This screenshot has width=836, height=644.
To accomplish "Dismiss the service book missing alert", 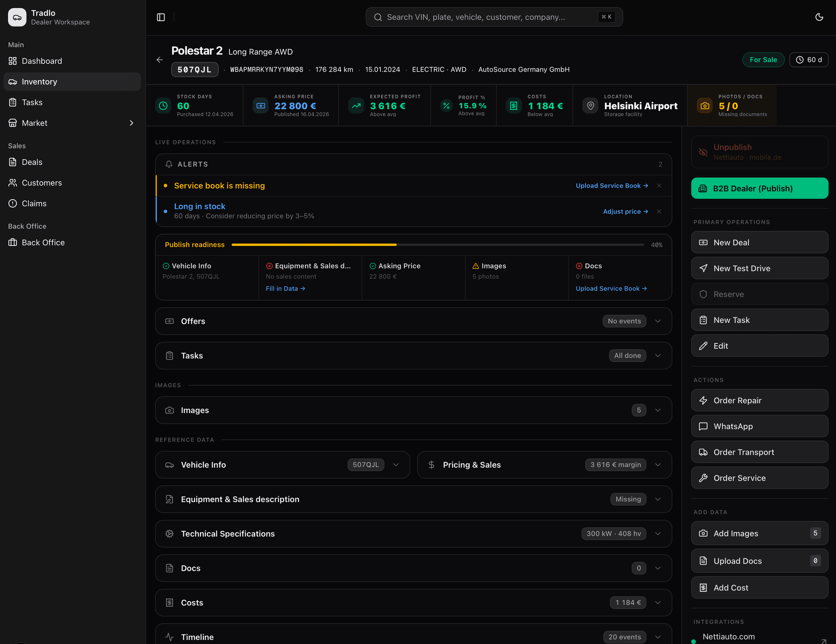I will tap(659, 186).
